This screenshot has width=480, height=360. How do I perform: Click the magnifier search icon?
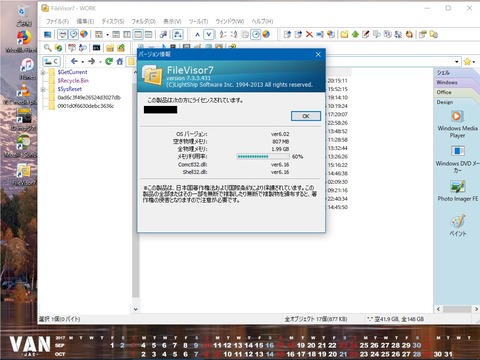pyautogui.click(x=48, y=48)
